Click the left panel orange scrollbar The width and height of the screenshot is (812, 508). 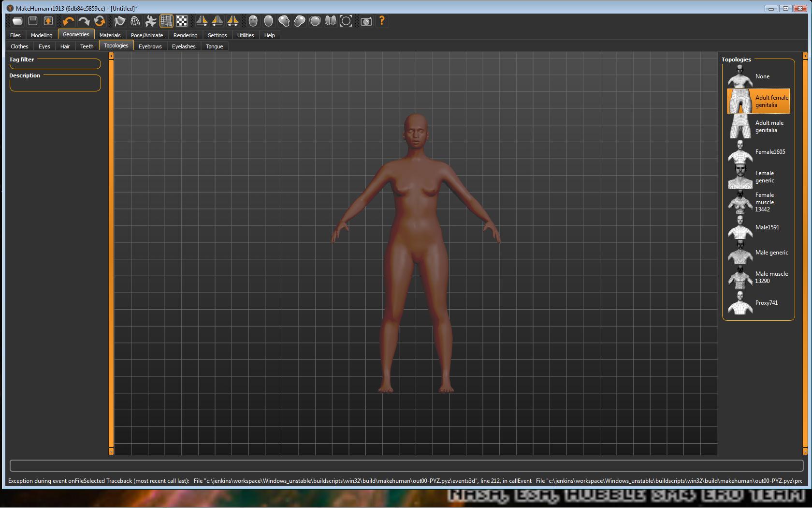[x=111, y=254]
